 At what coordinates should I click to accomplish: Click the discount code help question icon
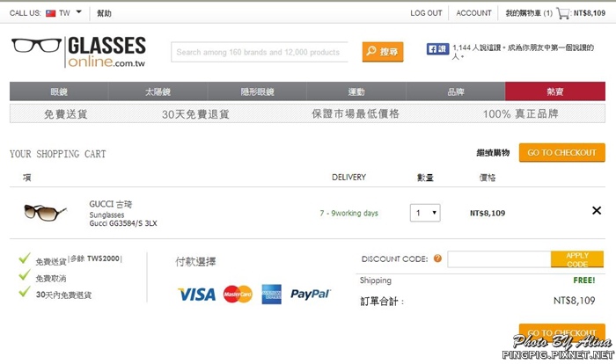coord(437,258)
